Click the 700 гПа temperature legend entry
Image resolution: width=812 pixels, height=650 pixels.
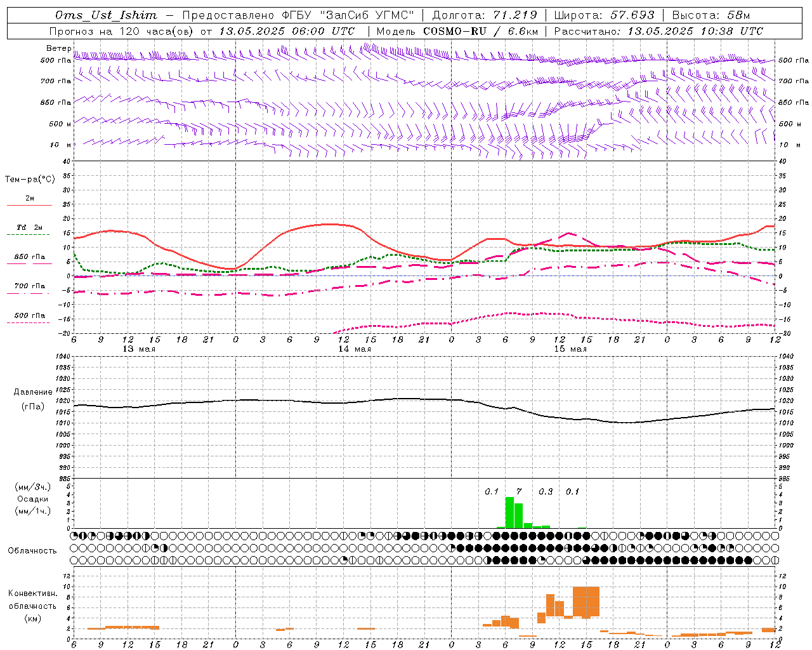[x=30, y=286]
